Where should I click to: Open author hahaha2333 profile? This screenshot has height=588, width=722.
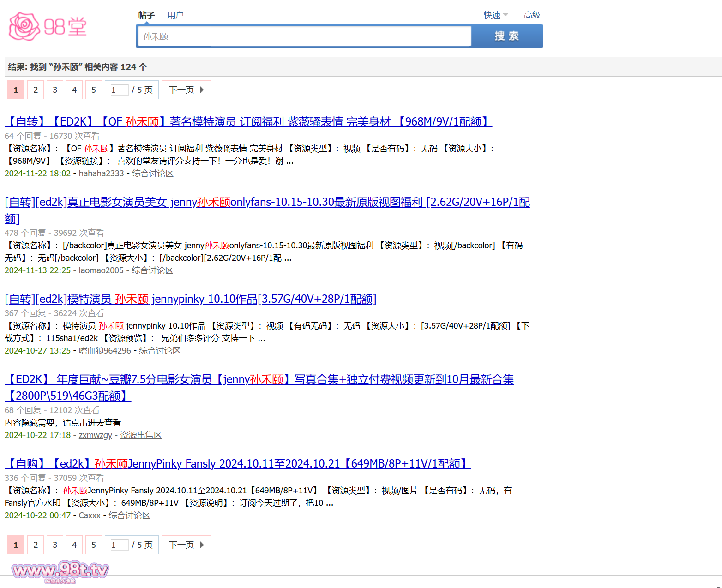[102, 174]
